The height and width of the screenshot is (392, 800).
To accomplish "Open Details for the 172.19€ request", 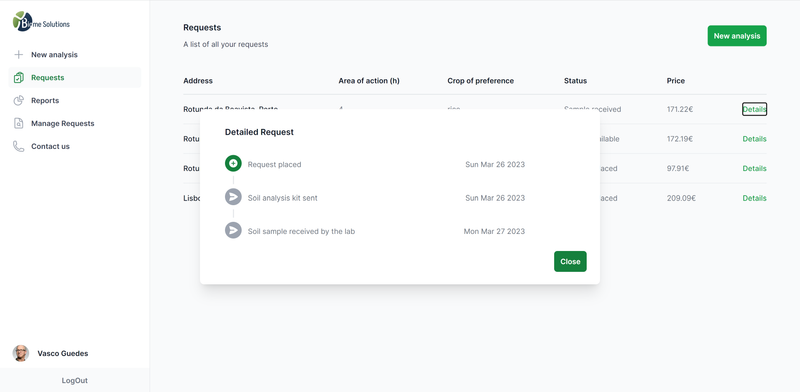I will tap(754, 139).
